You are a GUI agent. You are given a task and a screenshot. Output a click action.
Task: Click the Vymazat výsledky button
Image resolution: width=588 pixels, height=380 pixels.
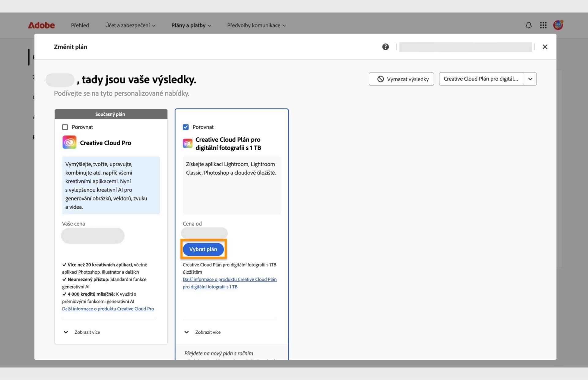click(401, 79)
